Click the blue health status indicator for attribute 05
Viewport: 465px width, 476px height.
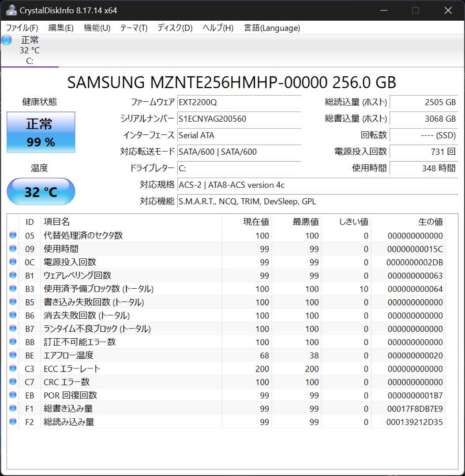click(13, 236)
